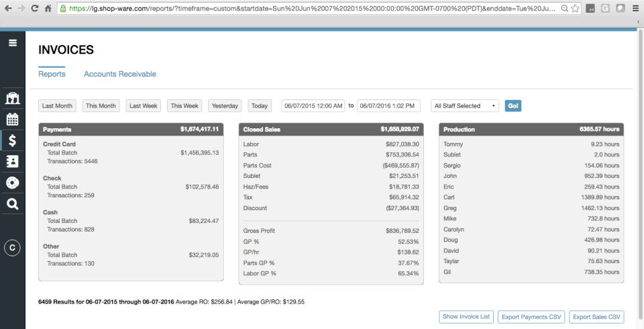Click Credit Card total $1,456,395.13
644x329 pixels.
[x=200, y=152]
